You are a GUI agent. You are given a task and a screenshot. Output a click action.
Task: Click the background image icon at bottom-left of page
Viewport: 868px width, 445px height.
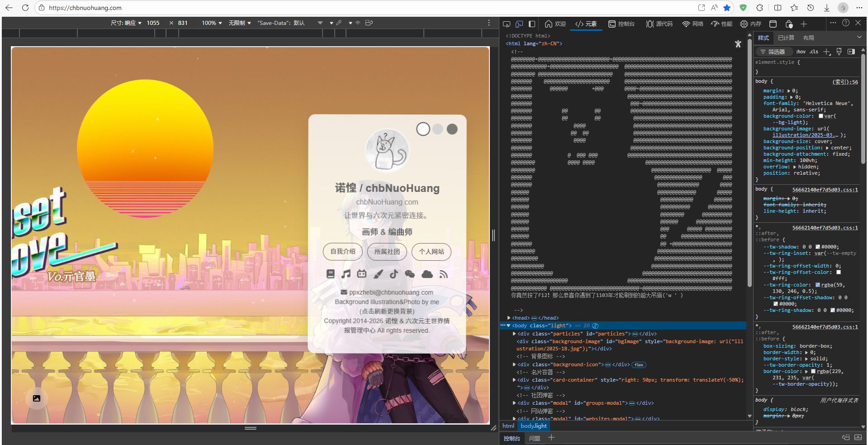coord(36,398)
